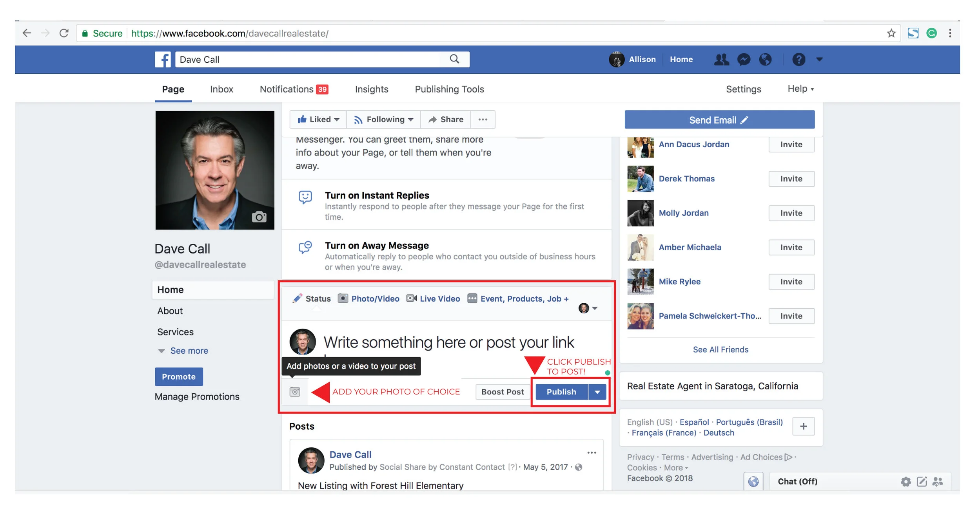Click the Promote button
Screen dimensions: 980x512
tap(179, 376)
